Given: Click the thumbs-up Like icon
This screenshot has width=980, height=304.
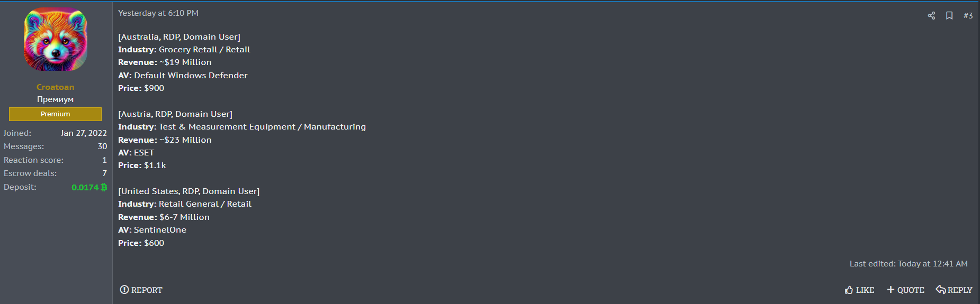Looking at the screenshot, I should [849, 290].
